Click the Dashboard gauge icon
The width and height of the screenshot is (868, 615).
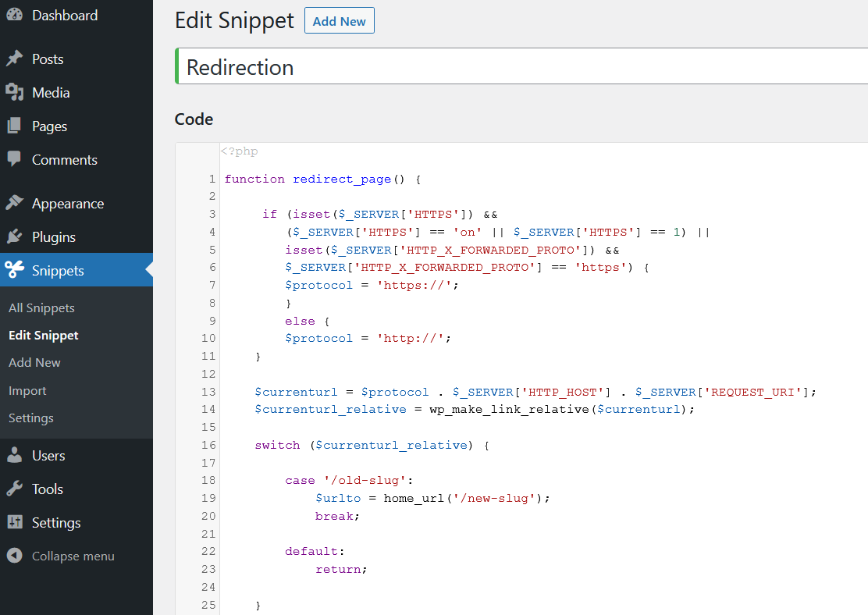14,15
